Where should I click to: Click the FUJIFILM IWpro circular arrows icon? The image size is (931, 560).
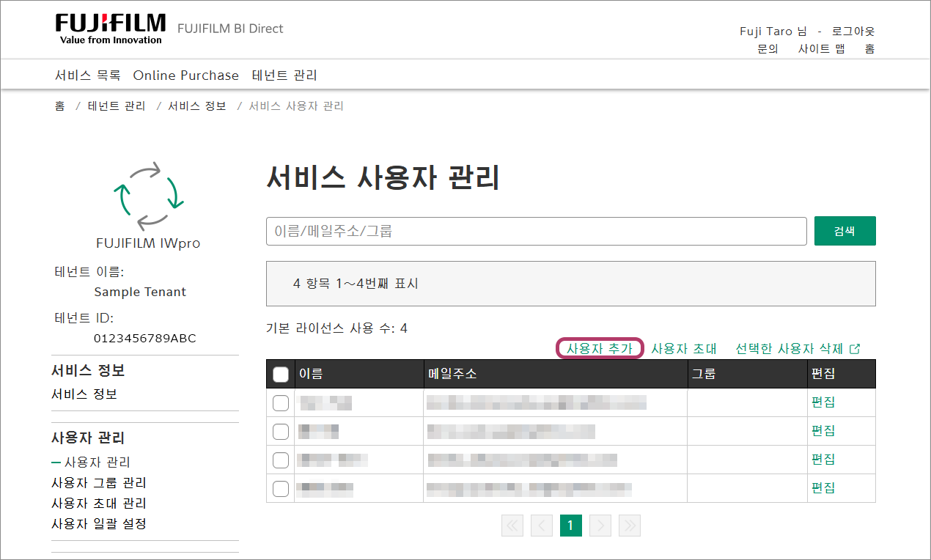[x=148, y=196]
